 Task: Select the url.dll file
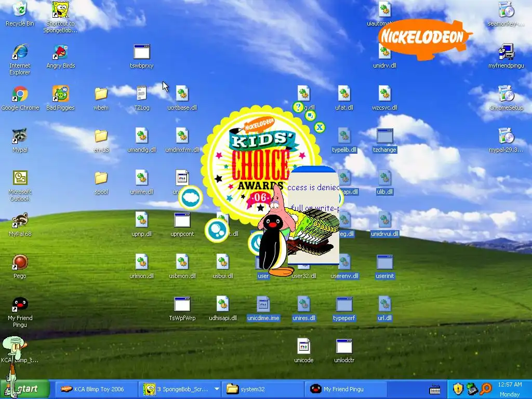pyautogui.click(x=385, y=309)
